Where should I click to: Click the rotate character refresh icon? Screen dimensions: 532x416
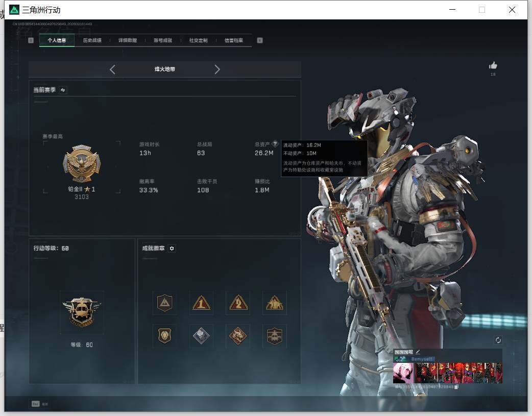click(498, 340)
